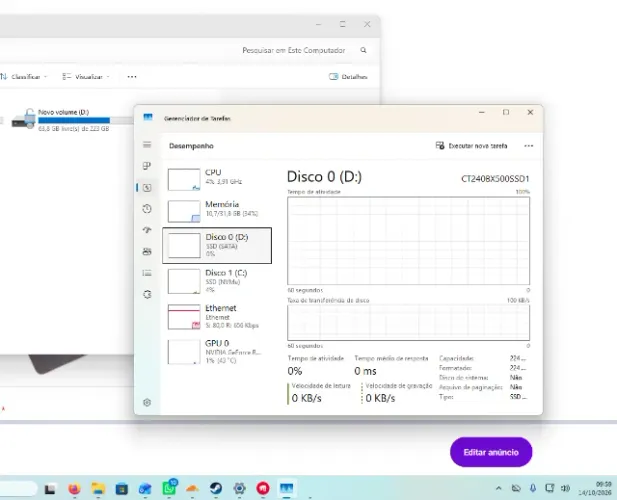Viewport: 617px width, 500px height.
Task: Click the taskbar search box
Action: point(18,489)
